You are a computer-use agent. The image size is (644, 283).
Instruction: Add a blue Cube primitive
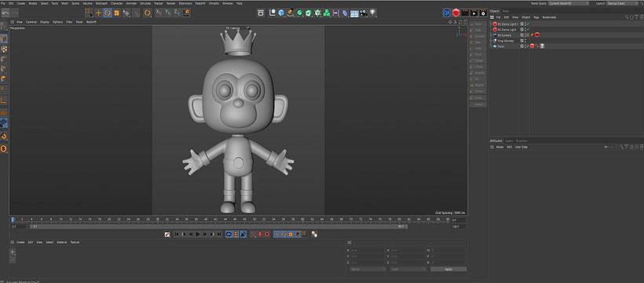tap(281, 13)
